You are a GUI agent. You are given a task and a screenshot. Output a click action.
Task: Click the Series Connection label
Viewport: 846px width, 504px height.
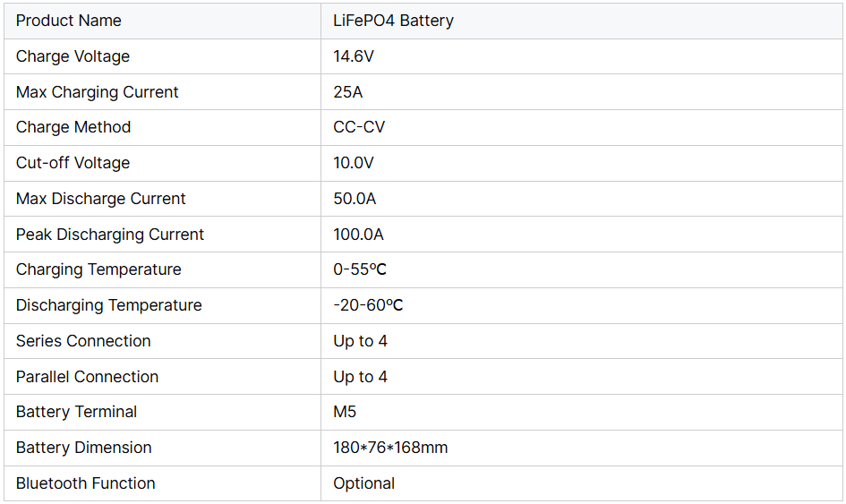point(83,341)
